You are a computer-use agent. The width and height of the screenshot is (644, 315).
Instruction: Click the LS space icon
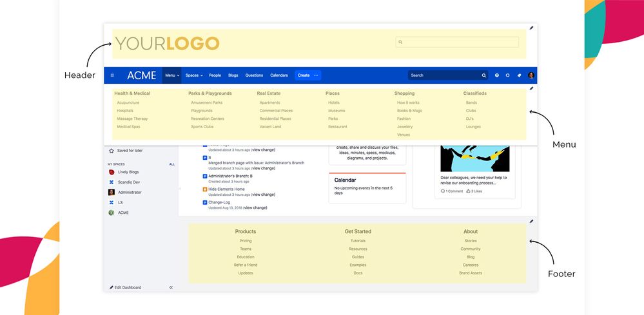coord(112,203)
